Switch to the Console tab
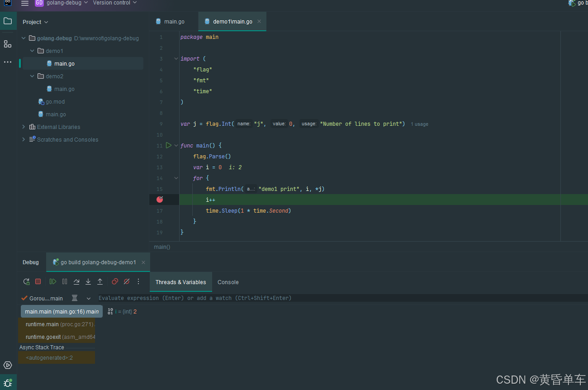The height and width of the screenshot is (390, 588). click(228, 282)
